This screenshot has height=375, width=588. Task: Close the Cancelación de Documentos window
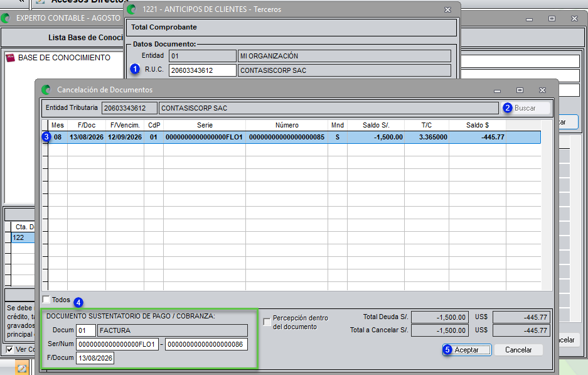pos(542,90)
